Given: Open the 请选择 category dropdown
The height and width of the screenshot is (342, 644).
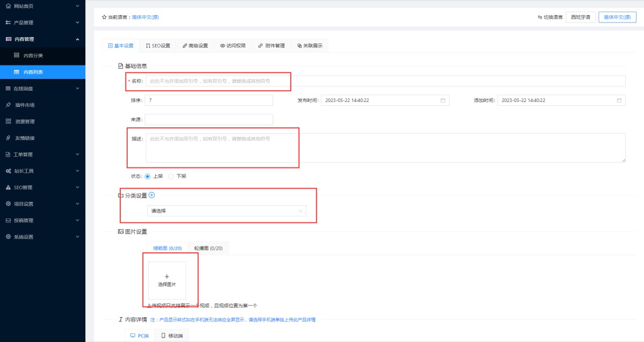Looking at the screenshot, I should click(226, 211).
